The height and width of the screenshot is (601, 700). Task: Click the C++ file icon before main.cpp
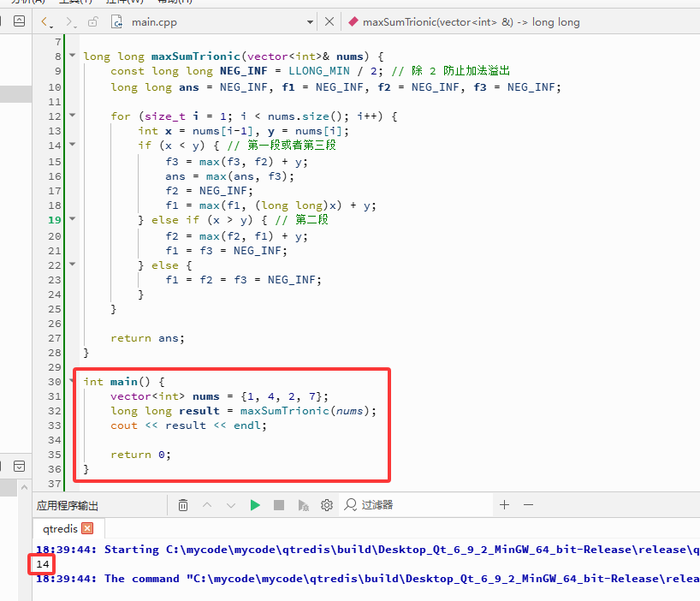pyautogui.click(x=116, y=21)
